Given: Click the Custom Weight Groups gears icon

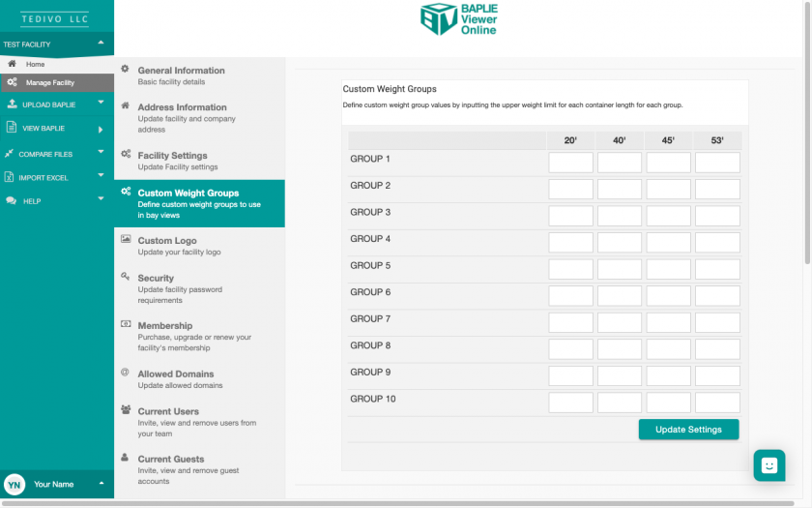Looking at the screenshot, I should click(x=126, y=192).
